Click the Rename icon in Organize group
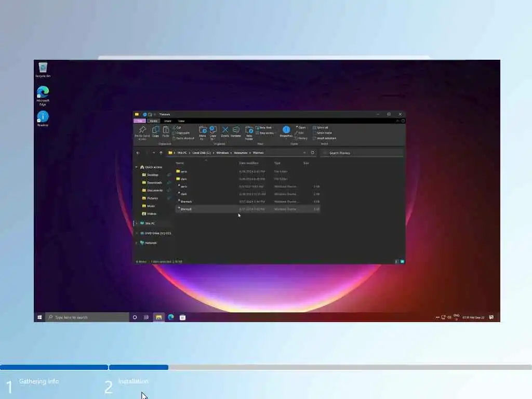 click(x=236, y=131)
